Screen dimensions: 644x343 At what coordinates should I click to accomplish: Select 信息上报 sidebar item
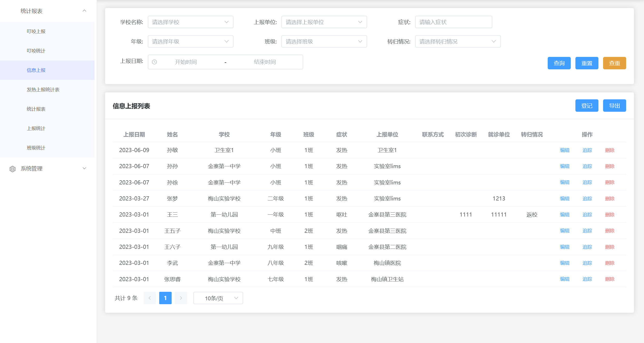pos(47,70)
